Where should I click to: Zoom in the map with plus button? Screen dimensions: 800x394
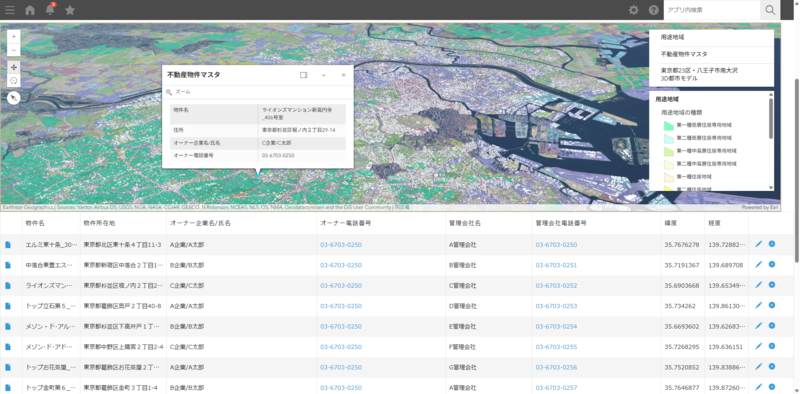(14, 37)
